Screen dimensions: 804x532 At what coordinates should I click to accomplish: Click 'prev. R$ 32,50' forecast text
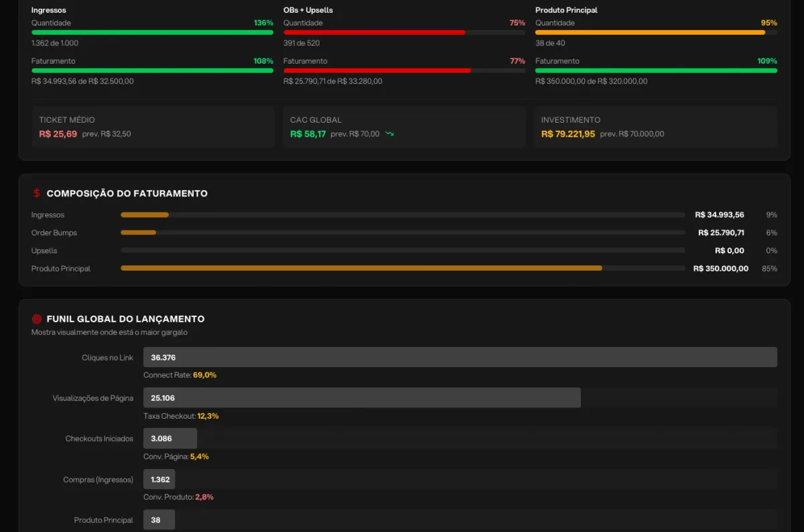(x=107, y=134)
